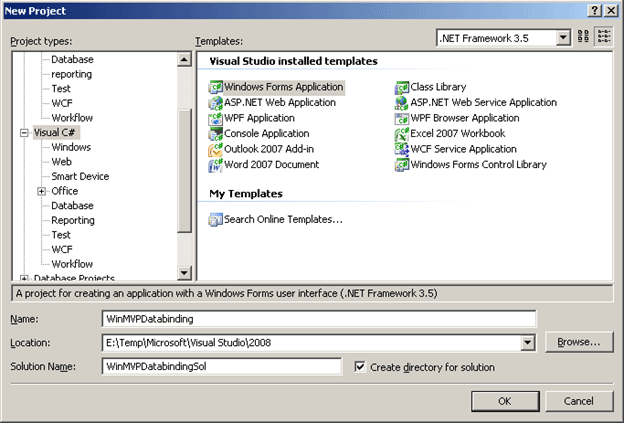624x423 pixels.
Task: Click project types scroll up arrow
Action: pos(184,60)
